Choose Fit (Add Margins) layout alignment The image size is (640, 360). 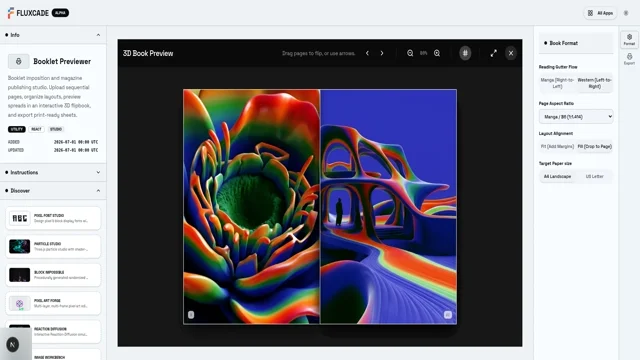(x=557, y=147)
